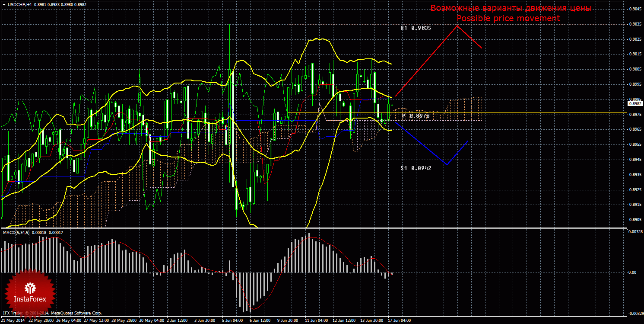Screen dimensions: 644x324
Task: Click the 21 May 2014 date label
Action: tap(13, 321)
